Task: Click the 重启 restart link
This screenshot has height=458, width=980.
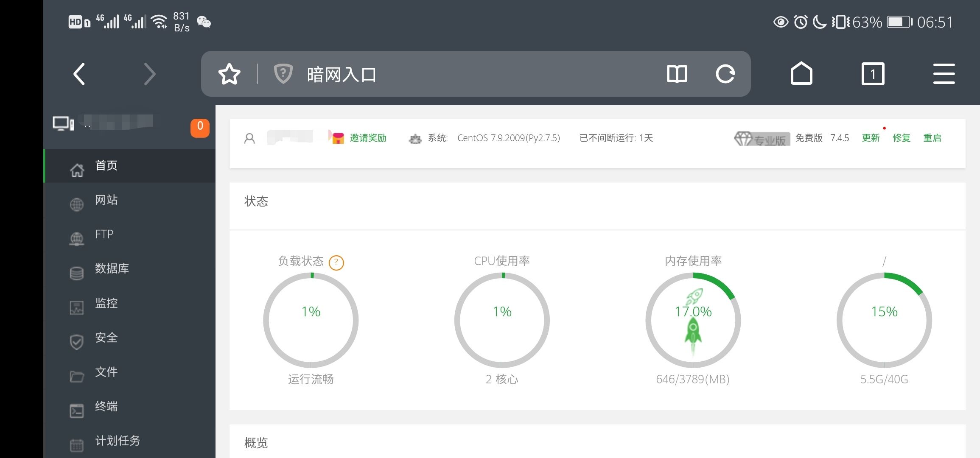Action: pos(932,138)
